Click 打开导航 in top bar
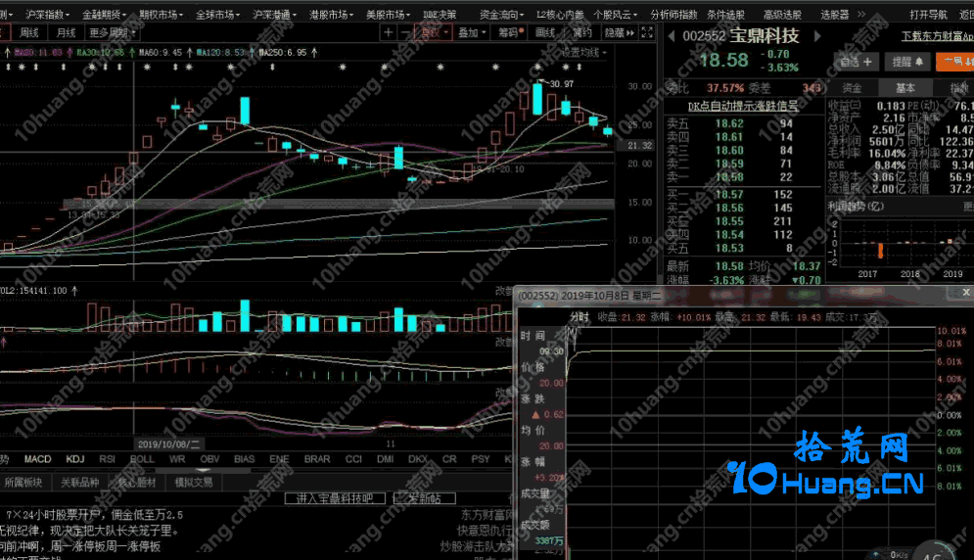 tap(928, 15)
